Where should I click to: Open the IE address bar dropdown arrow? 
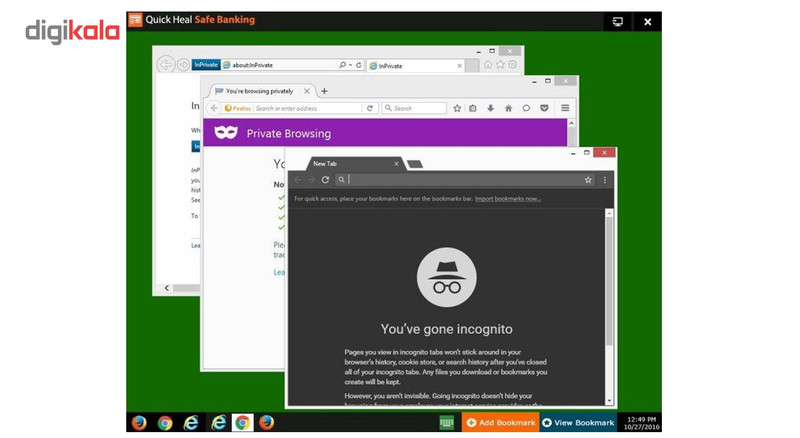tap(350, 65)
